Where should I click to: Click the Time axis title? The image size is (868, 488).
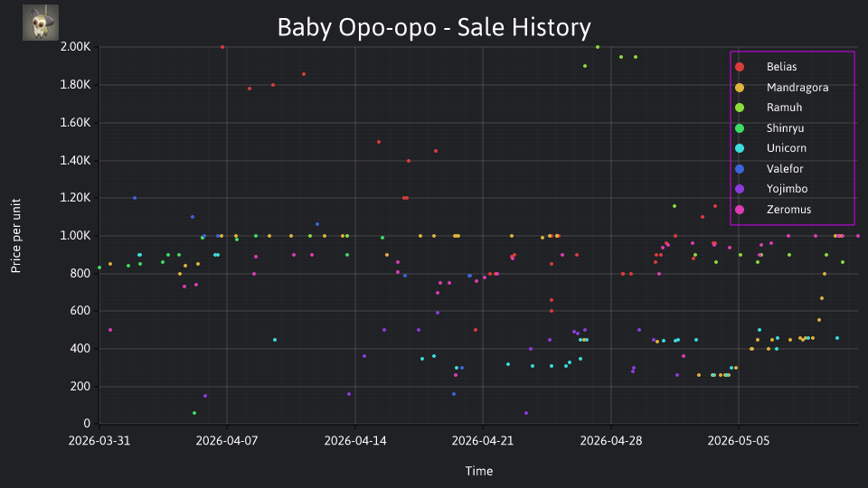click(x=479, y=472)
